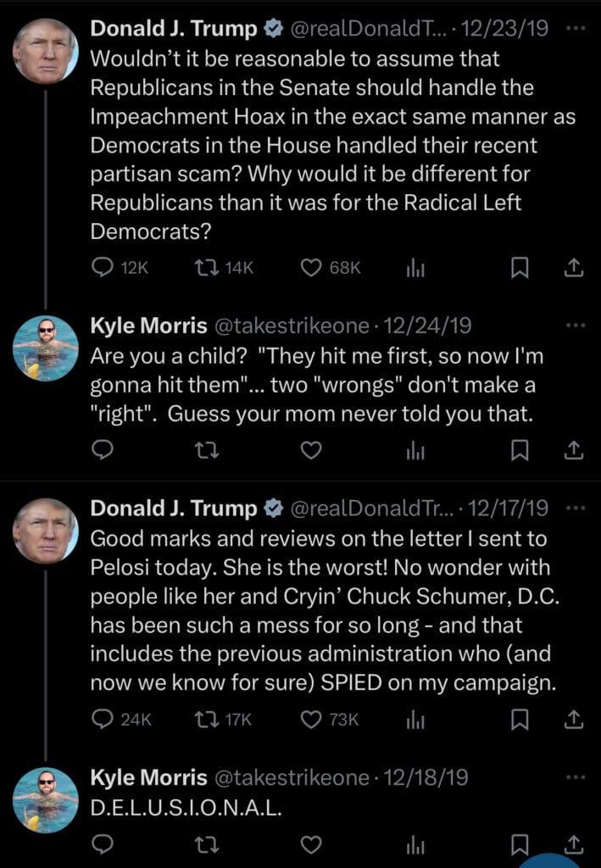Like Kyle Morris's "Are you a child?" reply
The height and width of the screenshot is (868, 601).
[311, 451]
